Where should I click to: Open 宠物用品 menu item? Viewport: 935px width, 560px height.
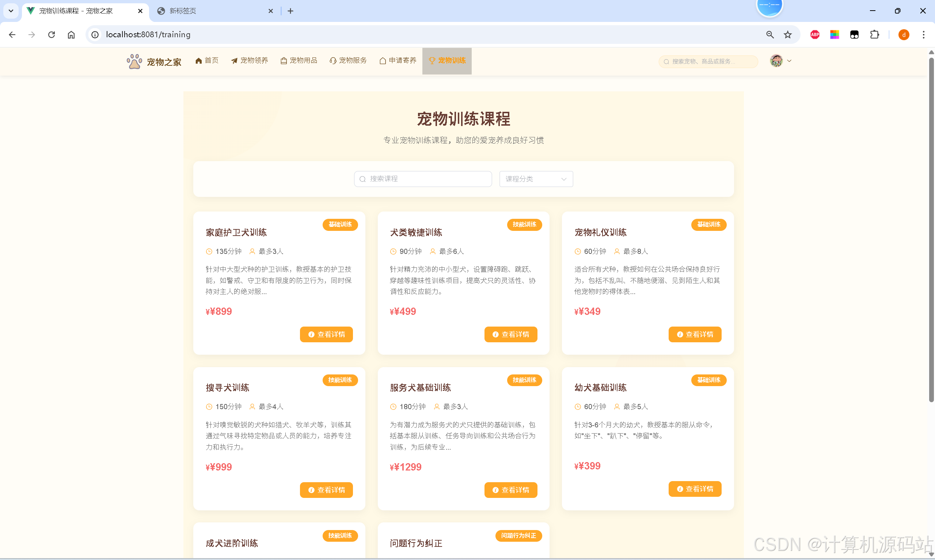click(x=299, y=61)
